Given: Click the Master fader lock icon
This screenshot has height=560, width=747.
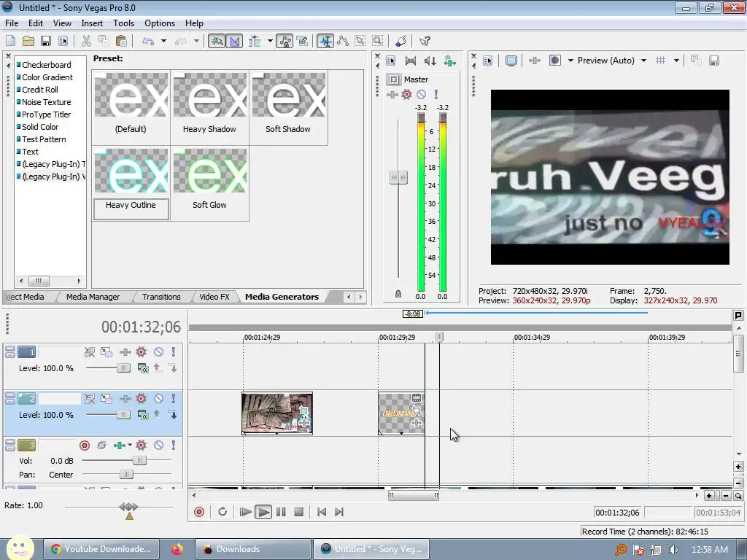Looking at the screenshot, I should pyautogui.click(x=398, y=295).
